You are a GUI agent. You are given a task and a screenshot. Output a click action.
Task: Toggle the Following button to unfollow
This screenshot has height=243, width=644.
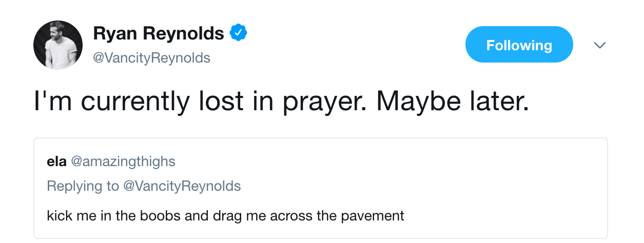519,45
